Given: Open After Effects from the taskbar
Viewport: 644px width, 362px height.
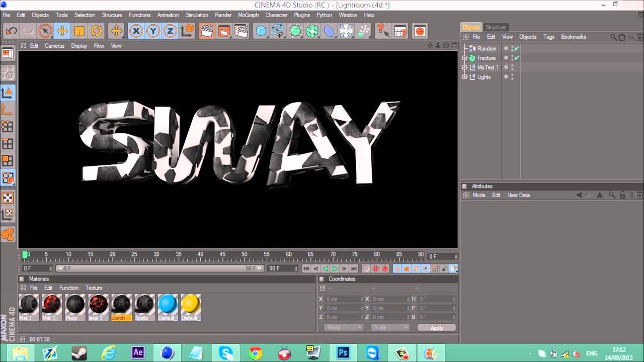Looking at the screenshot, I should pos(138,353).
